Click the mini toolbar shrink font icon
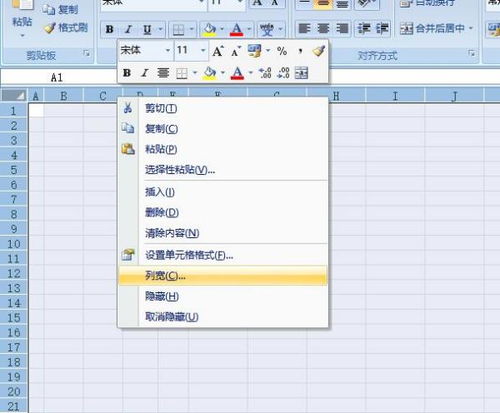Viewport: 500px width, 413px height. coord(236,51)
